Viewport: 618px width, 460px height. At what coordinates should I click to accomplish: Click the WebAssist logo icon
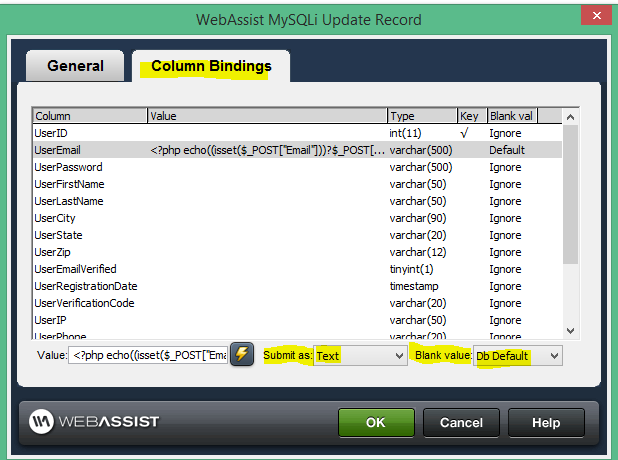coord(41,421)
